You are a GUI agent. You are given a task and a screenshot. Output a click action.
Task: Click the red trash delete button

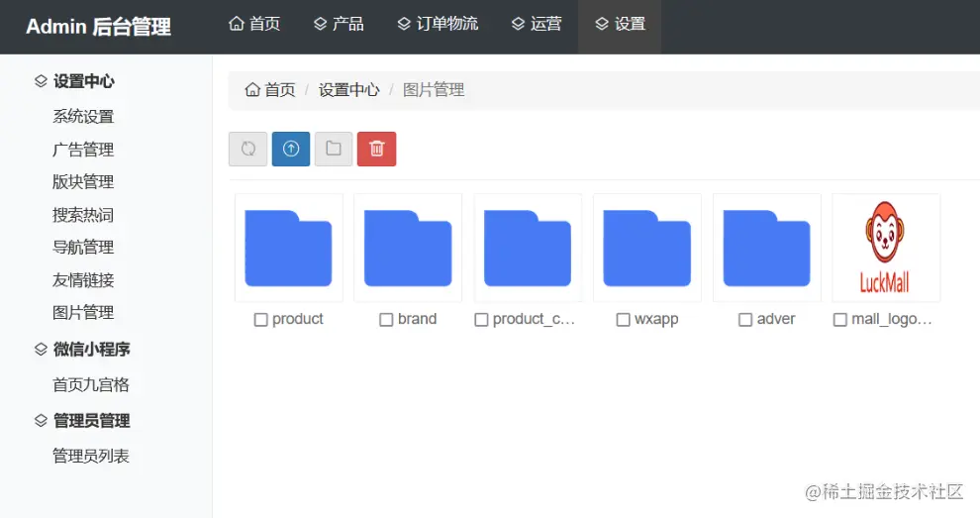coord(377,149)
